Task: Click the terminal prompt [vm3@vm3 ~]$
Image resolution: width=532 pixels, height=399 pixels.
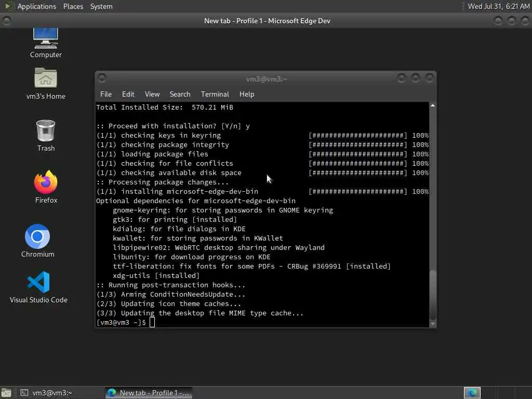Action: [x=121, y=322]
